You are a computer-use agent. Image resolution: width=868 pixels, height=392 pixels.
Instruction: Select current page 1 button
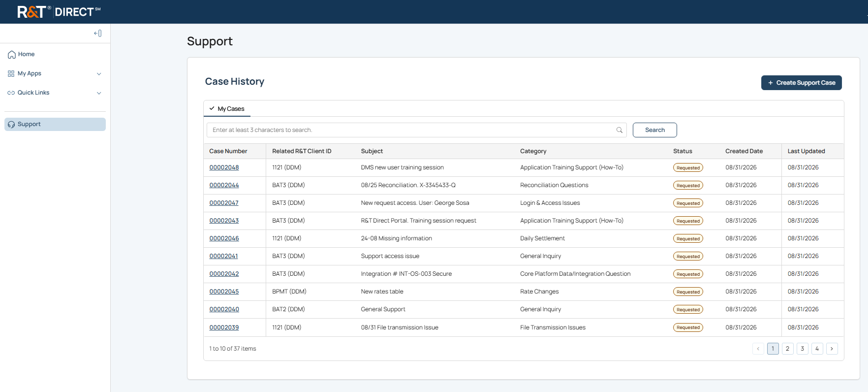[773, 349]
